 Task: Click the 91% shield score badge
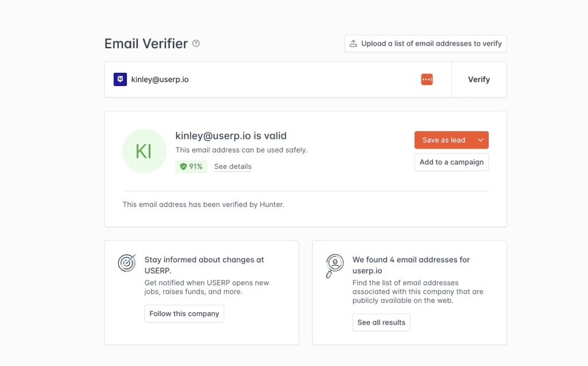coord(191,166)
